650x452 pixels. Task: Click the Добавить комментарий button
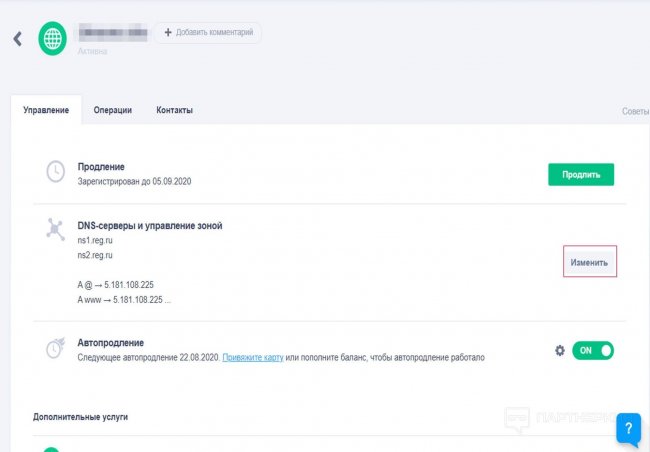(208, 33)
